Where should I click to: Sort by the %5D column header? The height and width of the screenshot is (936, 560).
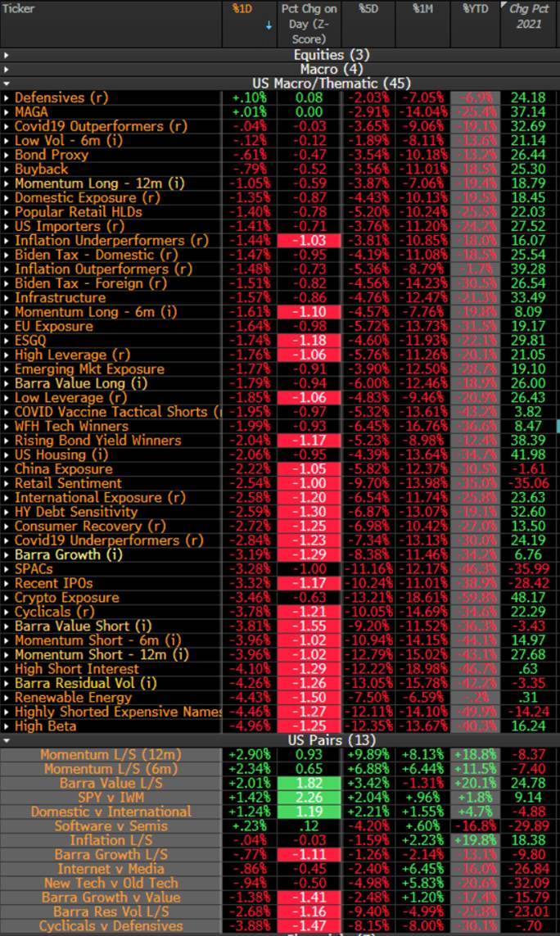click(x=367, y=9)
